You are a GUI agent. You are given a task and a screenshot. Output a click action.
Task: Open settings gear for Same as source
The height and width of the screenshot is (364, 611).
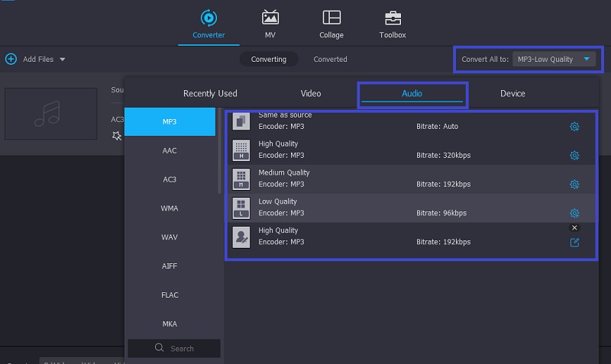point(574,127)
